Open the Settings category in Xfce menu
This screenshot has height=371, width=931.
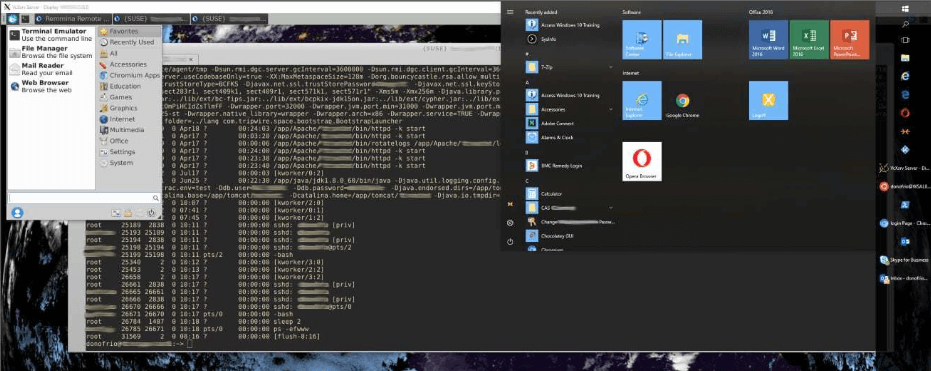click(x=128, y=152)
